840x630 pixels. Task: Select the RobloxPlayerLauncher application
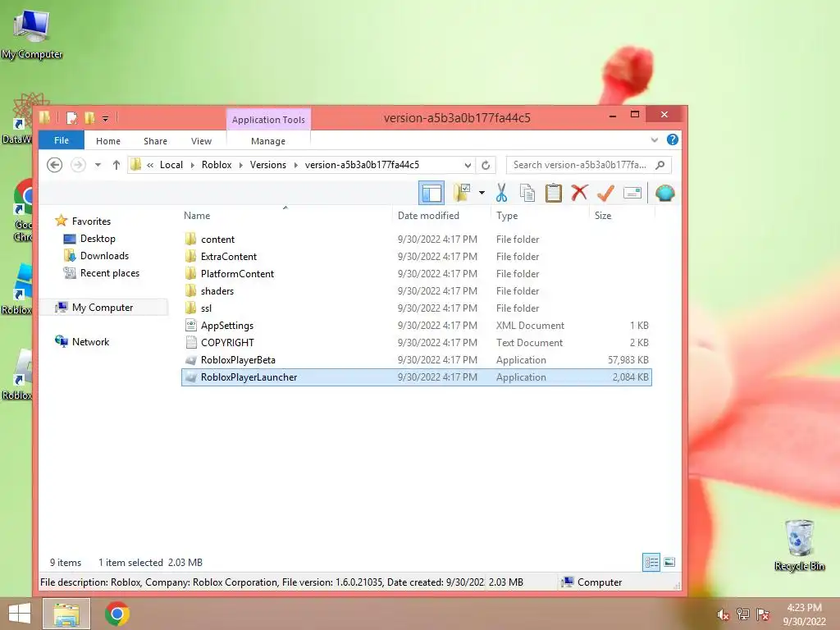click(x=416, y=377)
